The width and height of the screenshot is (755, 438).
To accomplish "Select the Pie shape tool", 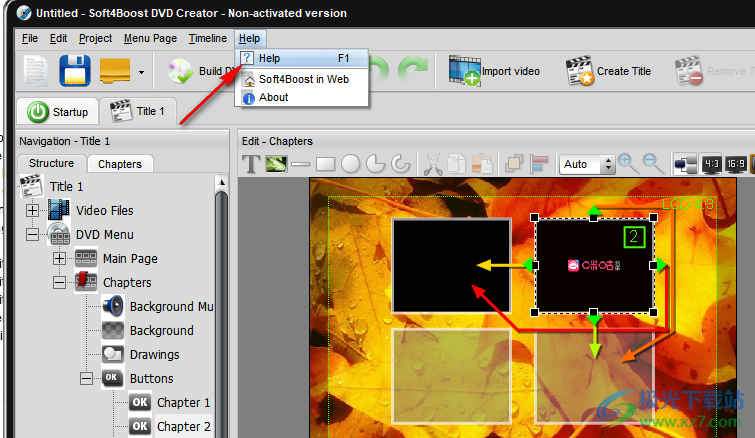I will click(x=376, y=164).
